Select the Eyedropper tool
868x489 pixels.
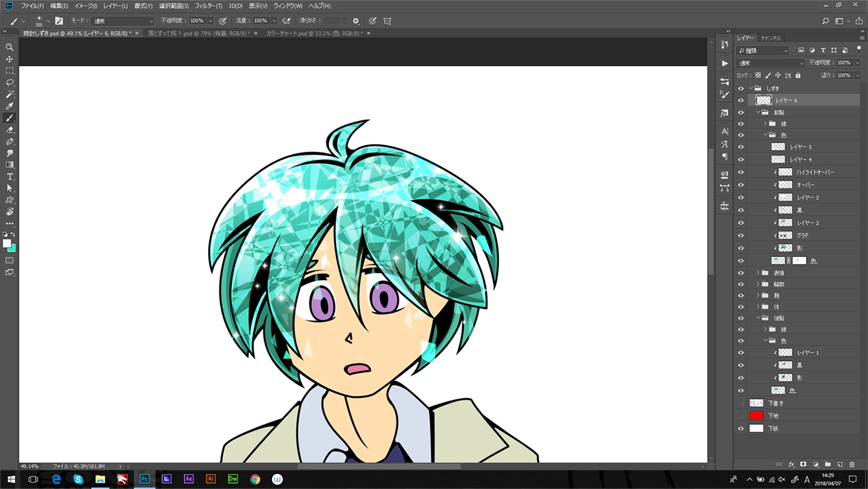pos(9,106)
